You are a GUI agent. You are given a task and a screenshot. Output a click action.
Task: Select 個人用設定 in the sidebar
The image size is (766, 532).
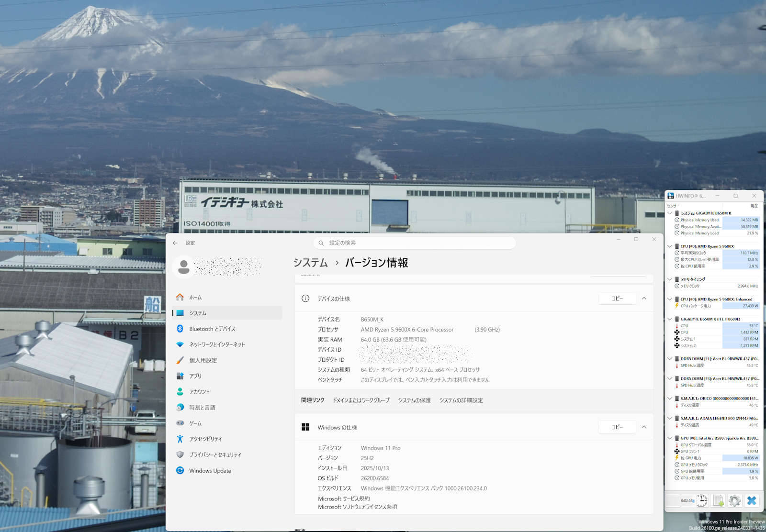(203, 360)
